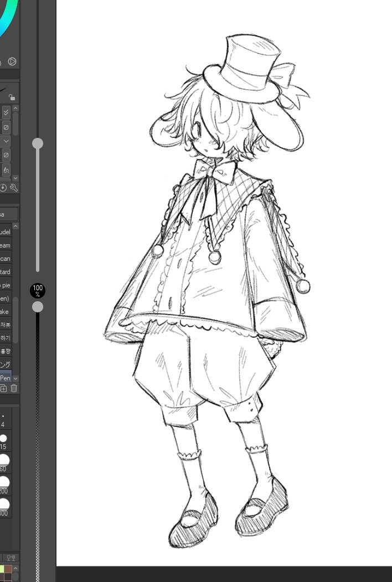This screenshot has width=392, height=582.
Task: Click the opacity slider handle below 100%
Action: (38, 307)
